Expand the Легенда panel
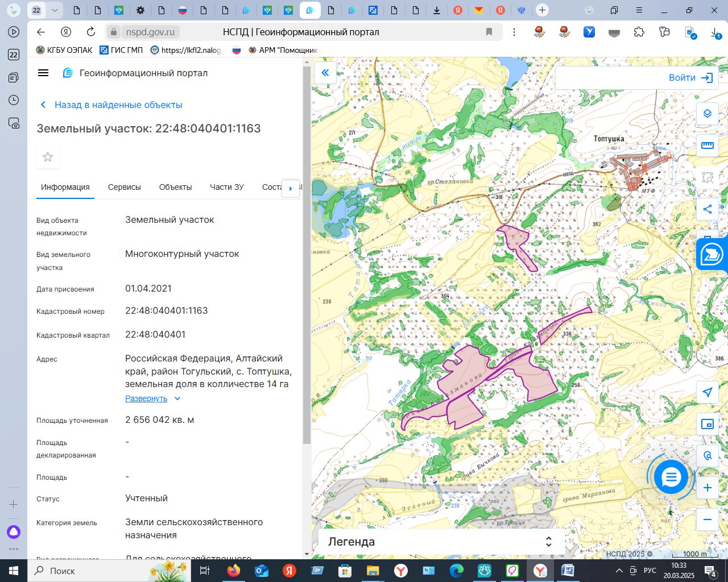The image size is (728, 582). pyautogui.click(x=441, y=542)
